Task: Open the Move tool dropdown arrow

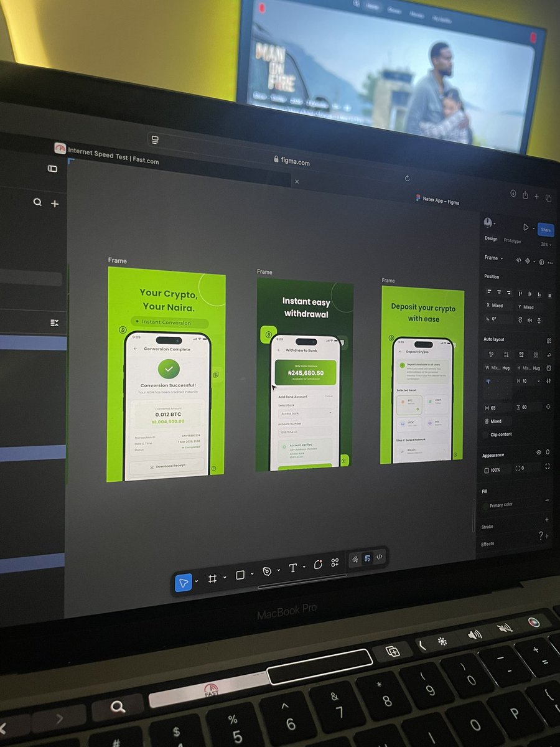Action: 197,581
